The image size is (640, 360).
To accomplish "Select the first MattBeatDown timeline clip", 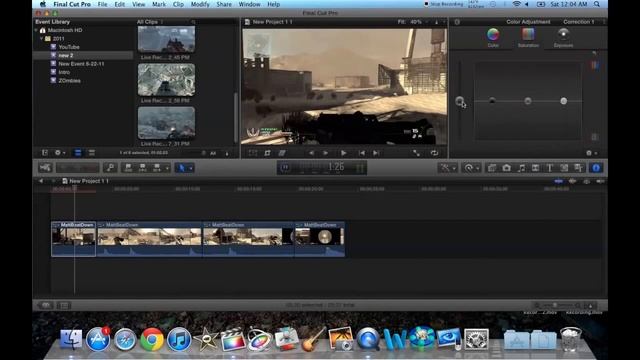I will pos(73,239).
